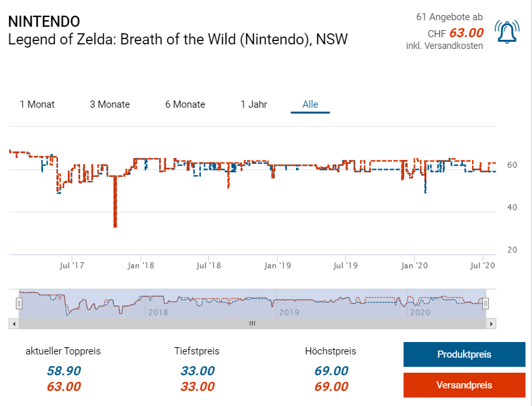Click the horizontal scrollbar thumb grip

252,323
